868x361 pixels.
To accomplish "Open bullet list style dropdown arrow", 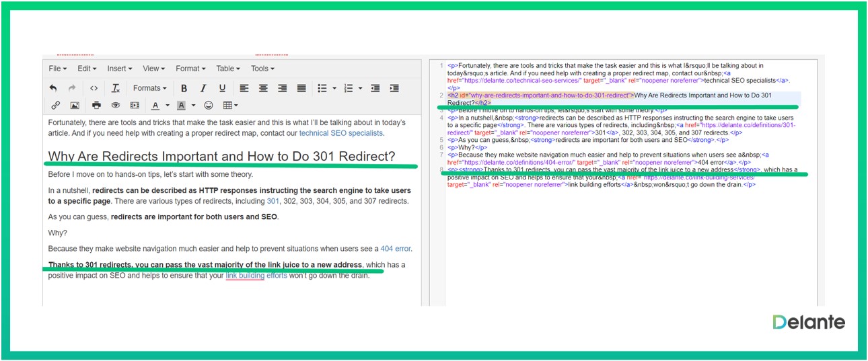I will point(334,88).
